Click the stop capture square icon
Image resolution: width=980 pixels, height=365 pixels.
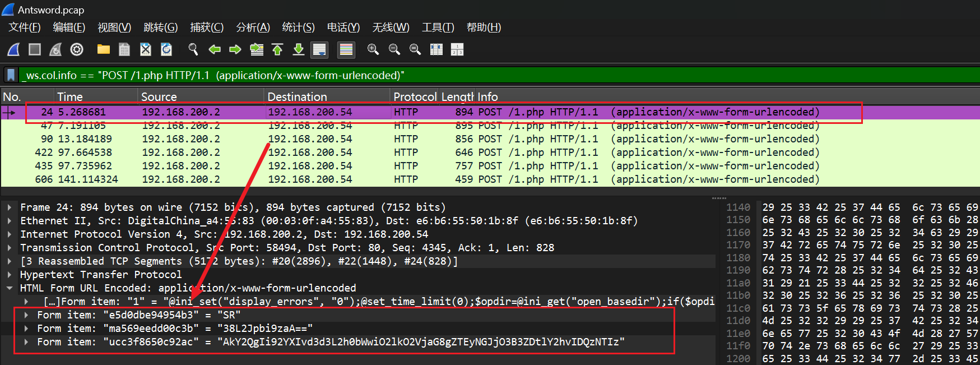tap(35, 50)
